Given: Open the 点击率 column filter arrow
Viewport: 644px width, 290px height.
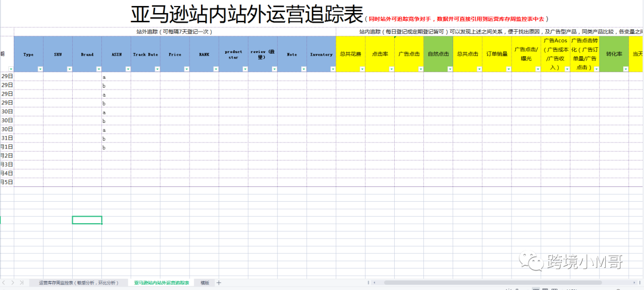Looking at the screenshot, I should click(391, 69).
